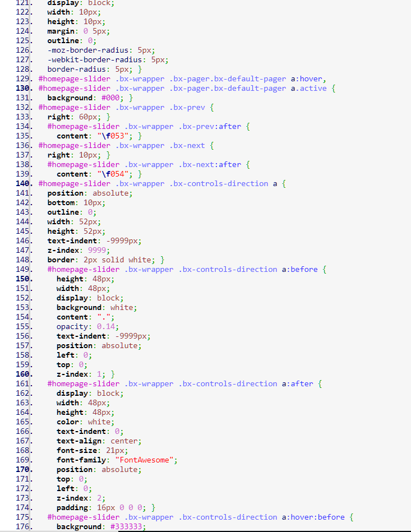Click '.bx-controls-direction a {' on line 140

click(x=228, y=184)
